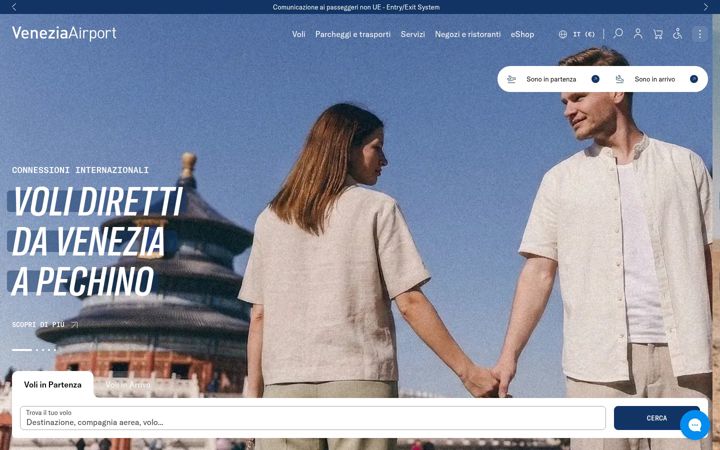Screen dimensions: 720x450
Task: Open the user account icon
Action: (638, 34)
